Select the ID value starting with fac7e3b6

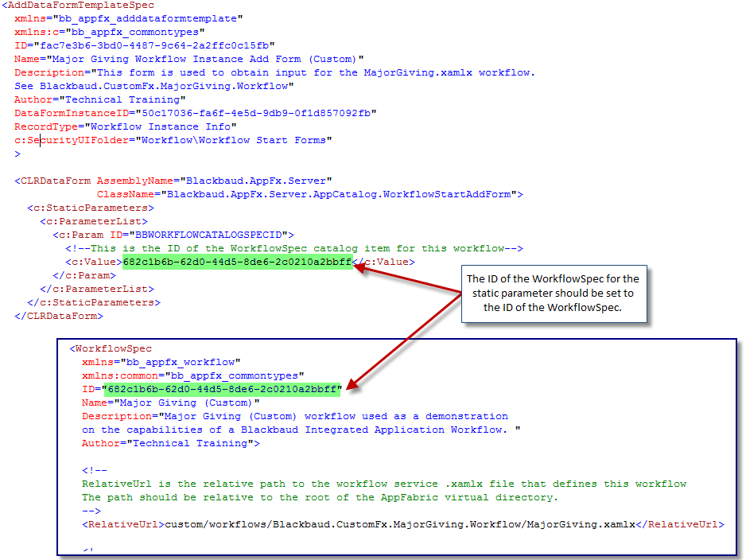pyautogui.click(x=154, y=45)
